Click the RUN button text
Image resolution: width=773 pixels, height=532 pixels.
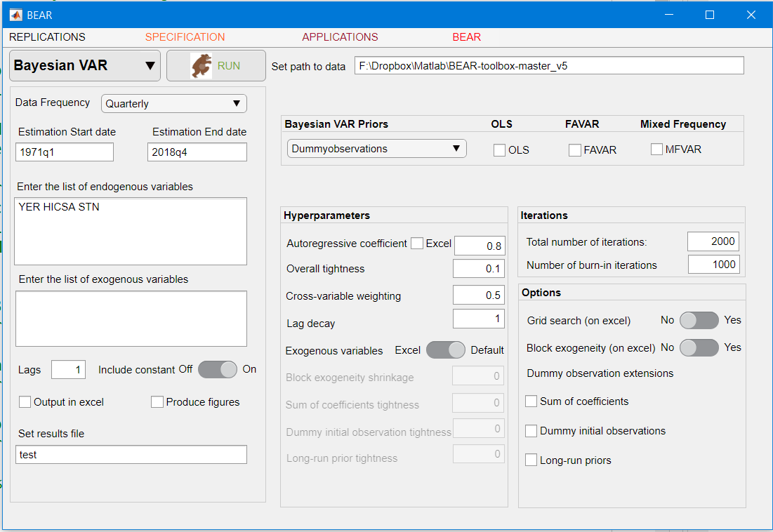[229, 66]
